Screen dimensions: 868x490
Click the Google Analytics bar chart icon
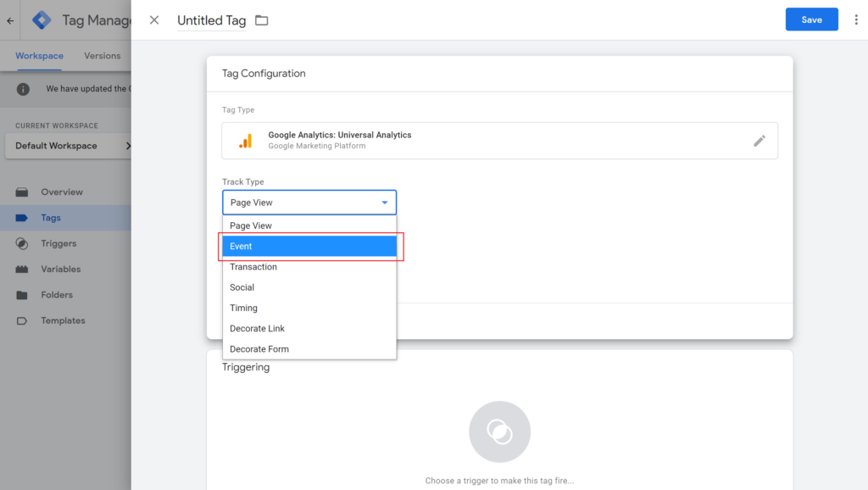click(x=245, y=141)
